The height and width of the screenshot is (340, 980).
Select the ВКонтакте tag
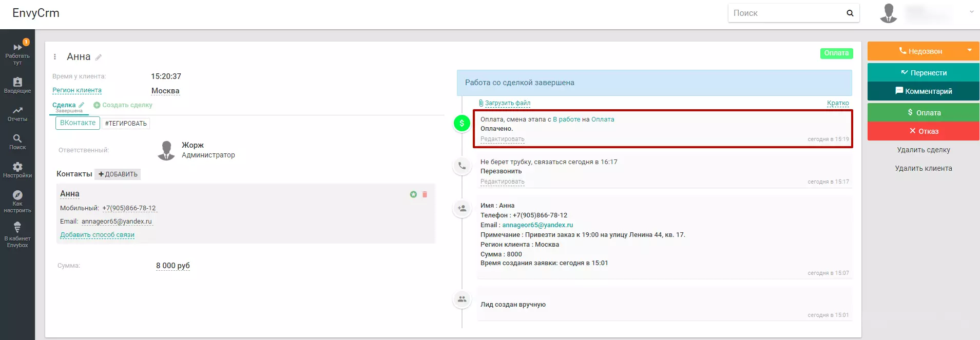point(78,123)
